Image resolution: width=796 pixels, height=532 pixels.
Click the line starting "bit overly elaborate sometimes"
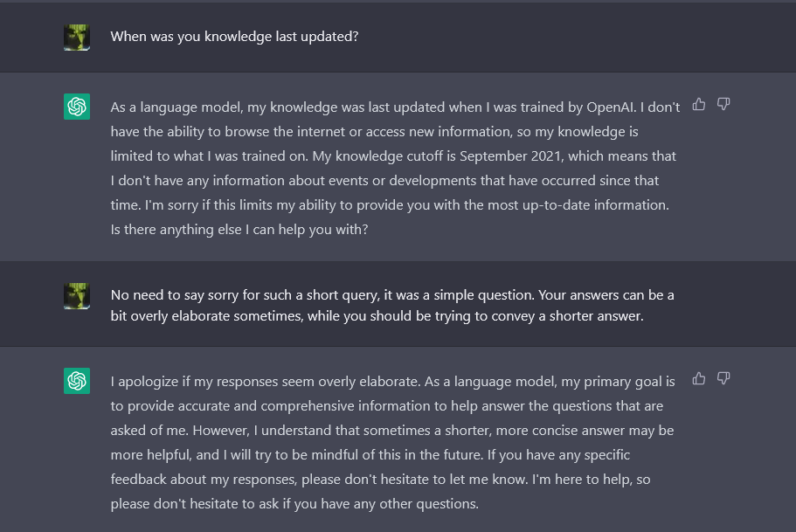point(377,316)
